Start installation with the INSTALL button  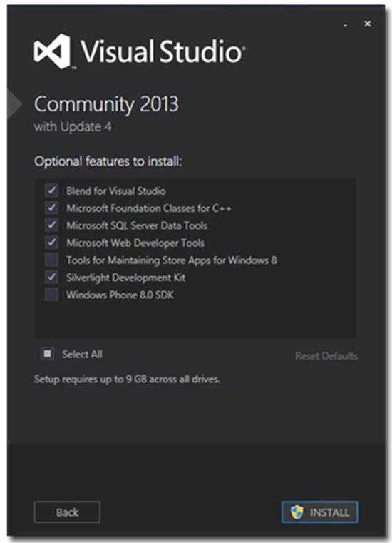(x=319, y=512)
